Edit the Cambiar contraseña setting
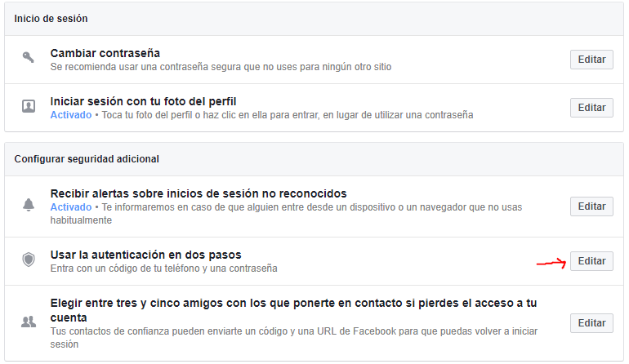Screen dimensions: 629x364 591,60
